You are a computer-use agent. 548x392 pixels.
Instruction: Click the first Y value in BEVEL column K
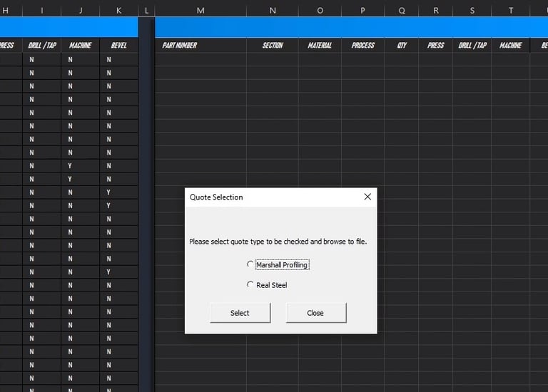(108, 192)
